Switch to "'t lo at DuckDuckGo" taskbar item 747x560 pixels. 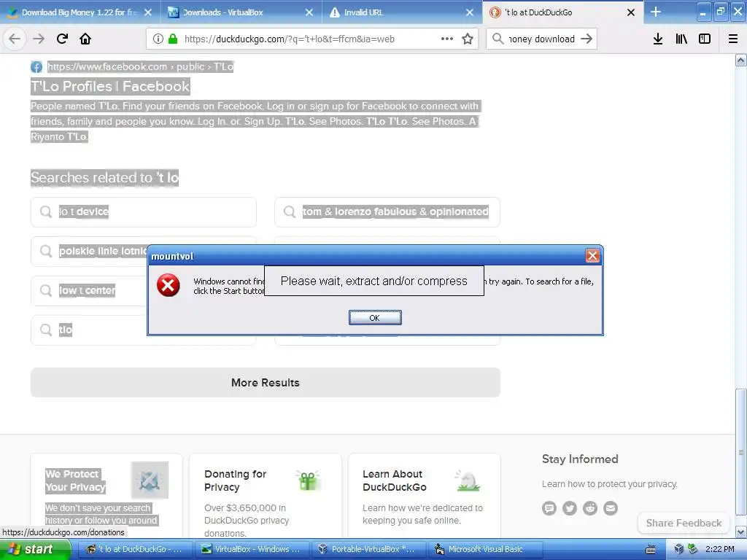point(135,549)
